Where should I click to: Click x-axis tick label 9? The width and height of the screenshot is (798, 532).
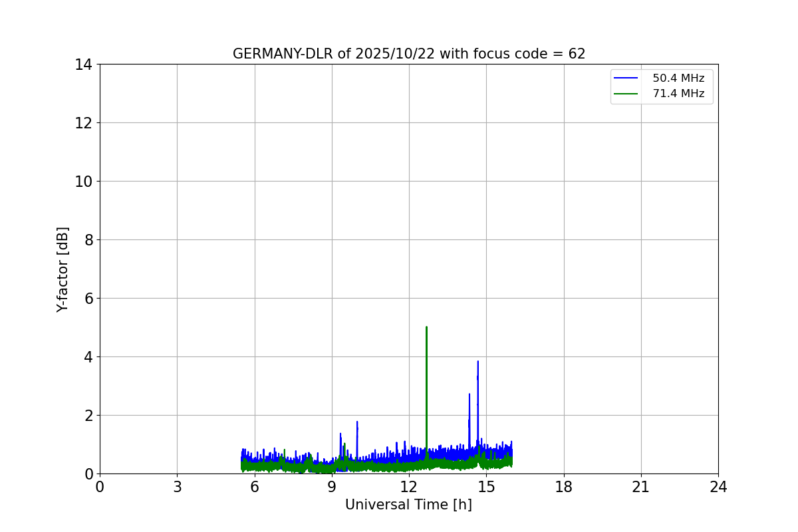point(332,487)
